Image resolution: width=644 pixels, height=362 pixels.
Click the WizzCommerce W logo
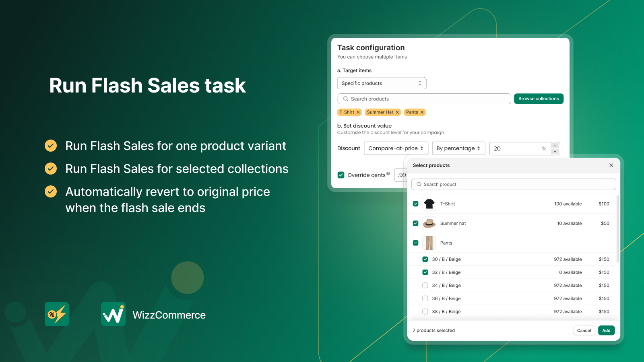(113, 314)
